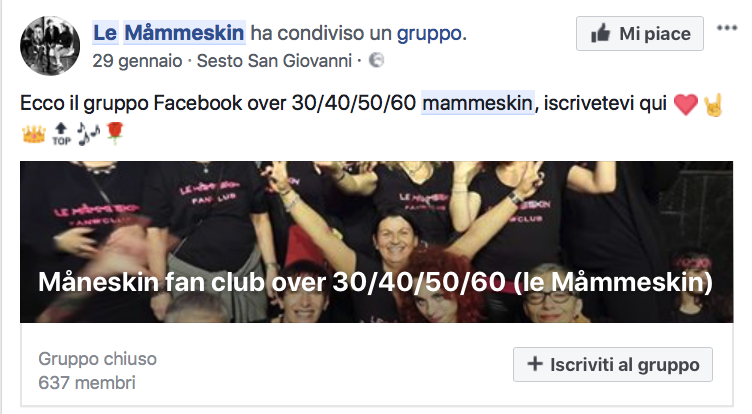
Task: Click the TOP arrow emoji
Action: point(61,134)
